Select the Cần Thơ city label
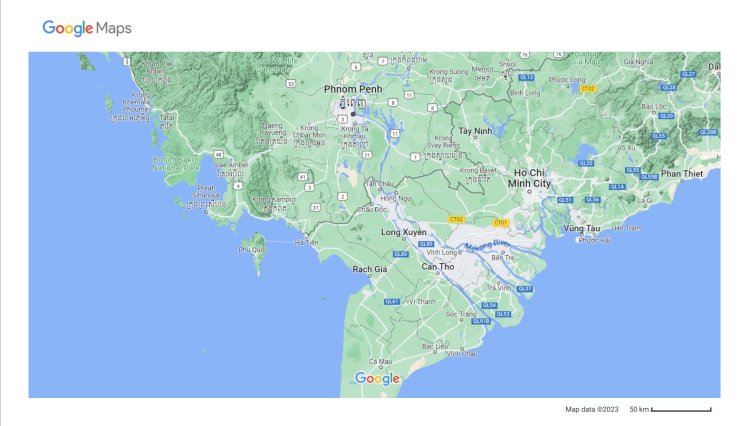 (438, 267)
